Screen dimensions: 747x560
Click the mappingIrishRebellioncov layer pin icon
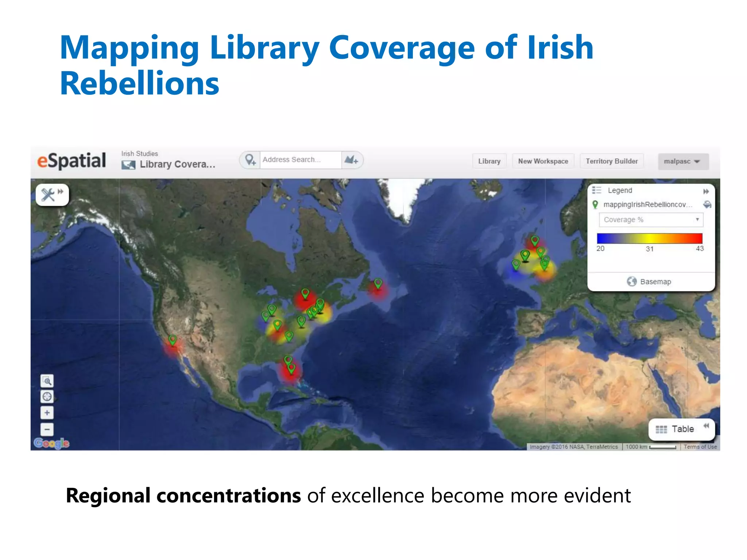tap(595, 205)
